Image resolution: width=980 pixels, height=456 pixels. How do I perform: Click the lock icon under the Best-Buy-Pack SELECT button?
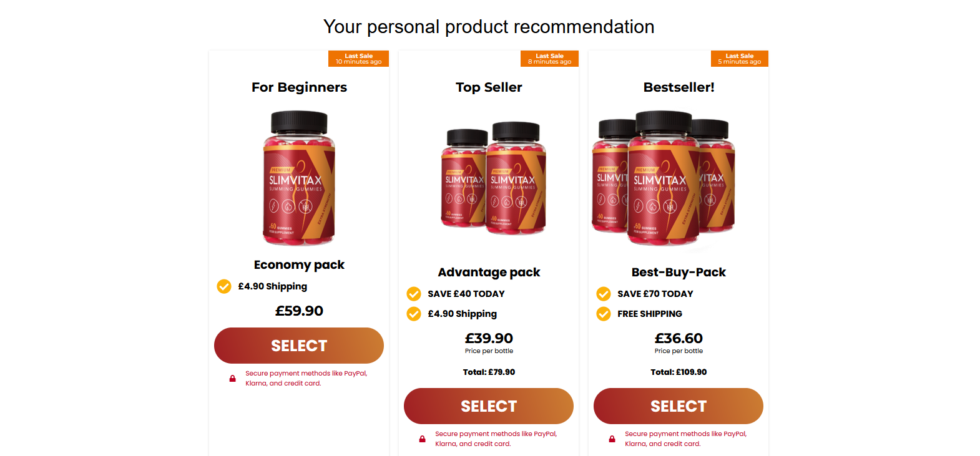(612, 439)
